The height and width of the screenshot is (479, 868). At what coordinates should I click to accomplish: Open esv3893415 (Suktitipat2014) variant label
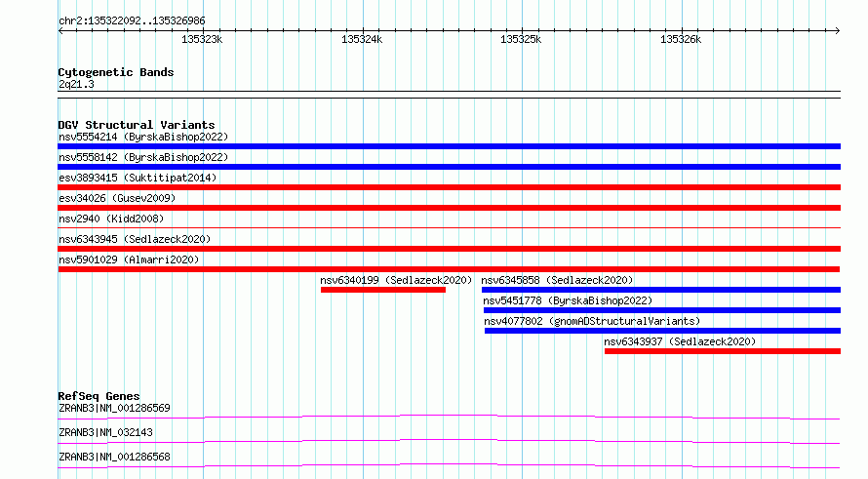(x=138, y=178)
